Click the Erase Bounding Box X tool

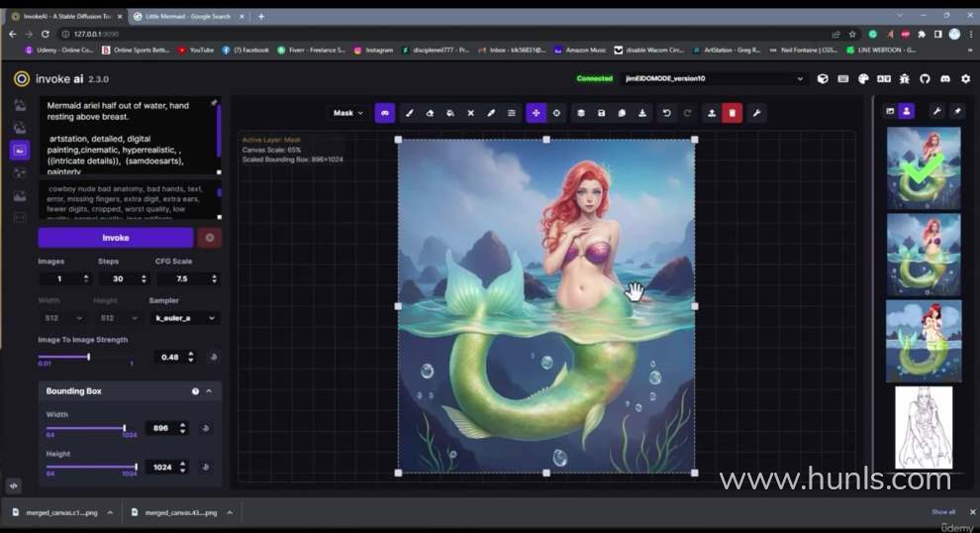470,113
